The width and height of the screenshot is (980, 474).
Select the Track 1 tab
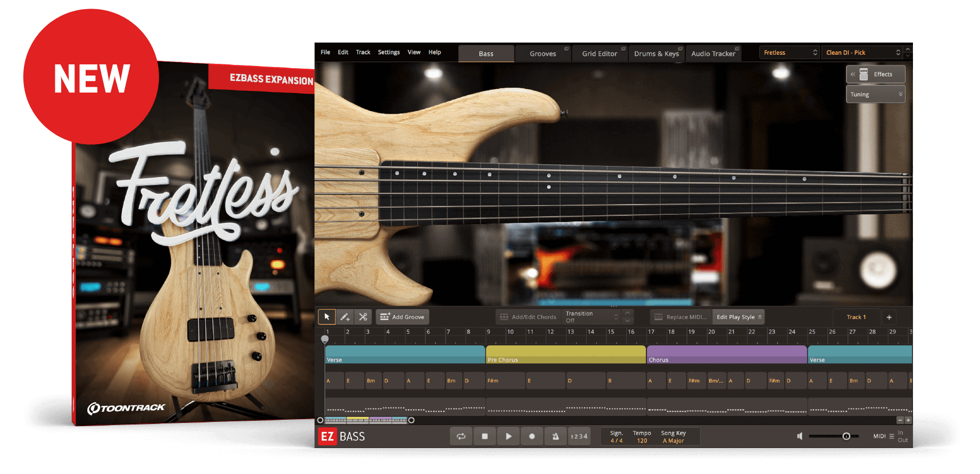pos(856,317)
